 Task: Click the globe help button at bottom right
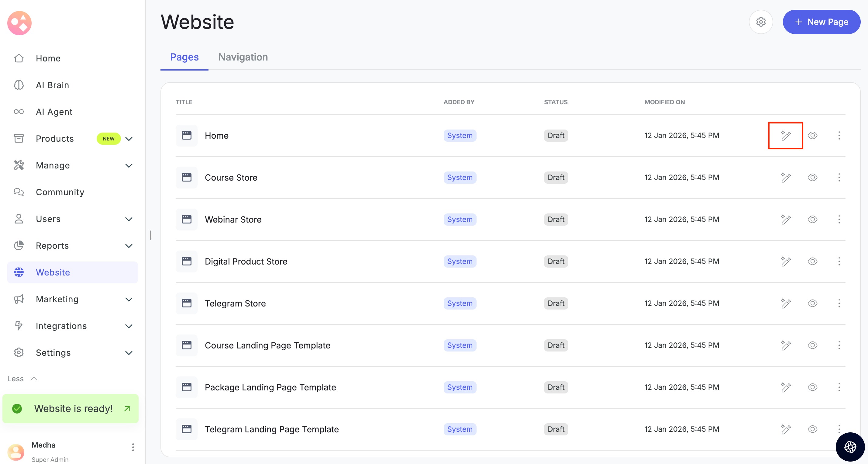[850, 447]
